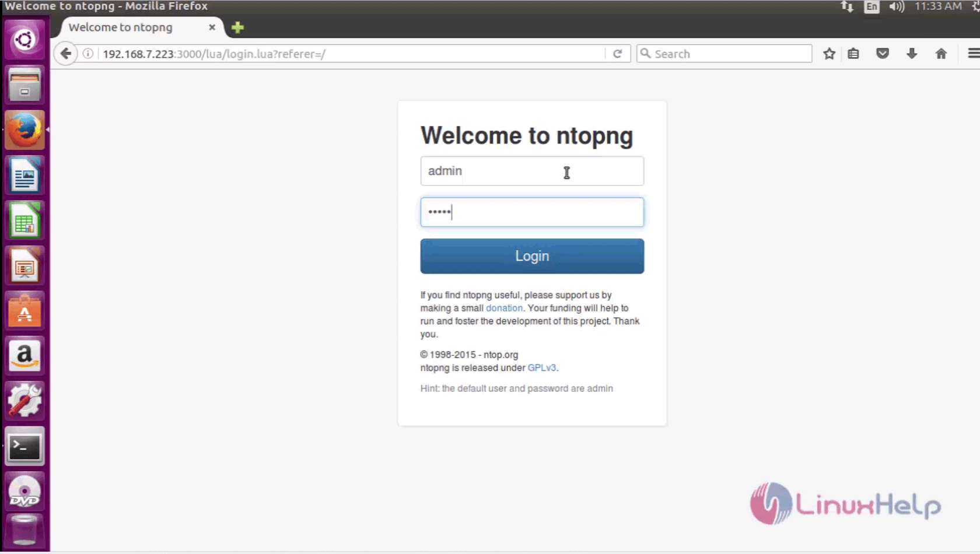Reload the current page
The image size is (980, 554).
coord(618,54)
